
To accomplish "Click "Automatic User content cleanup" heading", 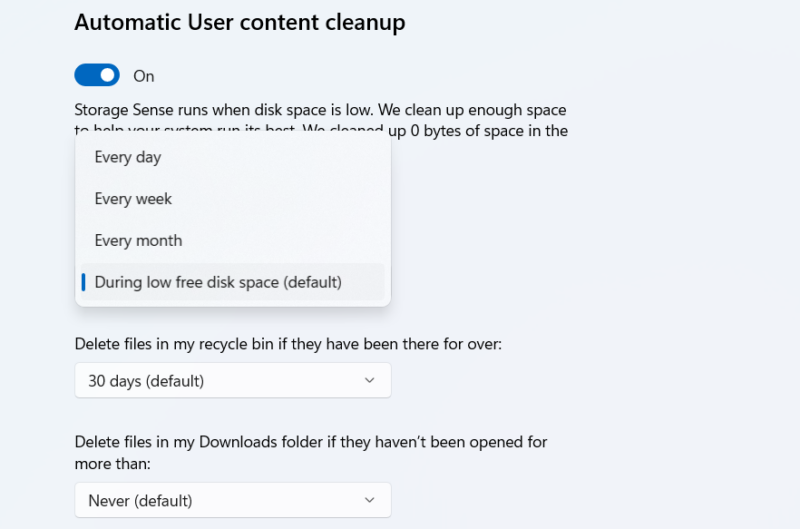I will pyautogui.click(x=239, y=23).
